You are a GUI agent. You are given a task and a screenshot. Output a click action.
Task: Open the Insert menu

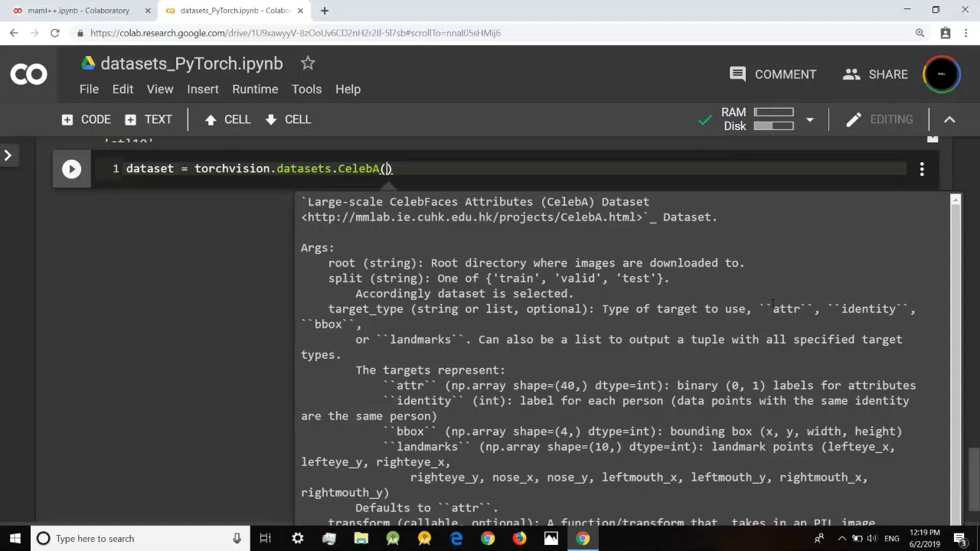(203, 89)
